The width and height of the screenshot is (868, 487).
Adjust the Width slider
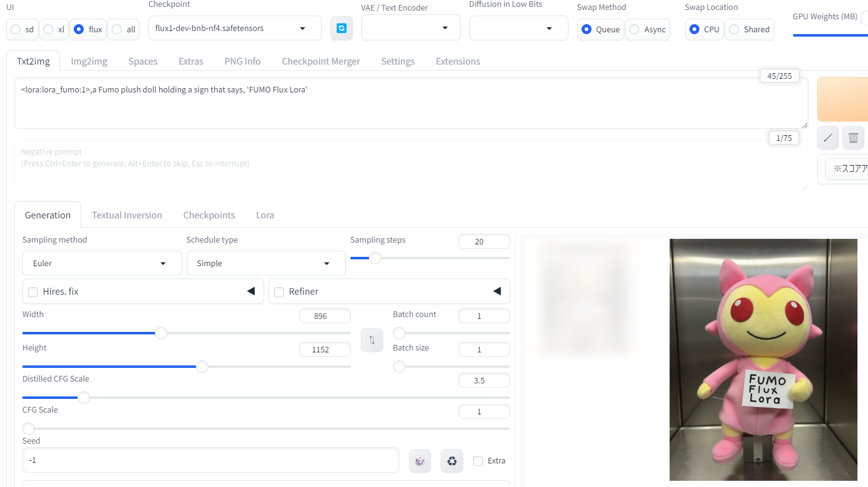187,333
